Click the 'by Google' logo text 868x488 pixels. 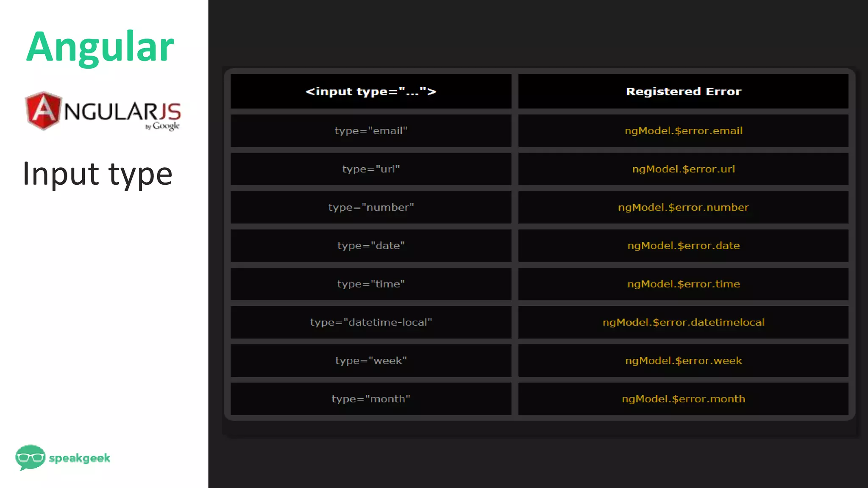(x=162, y=126)
